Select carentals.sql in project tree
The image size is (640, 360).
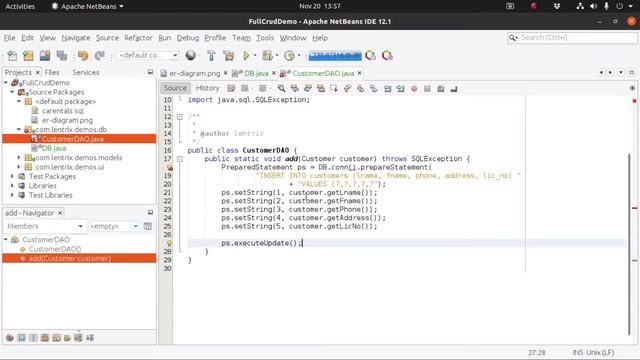click(62, 111)
